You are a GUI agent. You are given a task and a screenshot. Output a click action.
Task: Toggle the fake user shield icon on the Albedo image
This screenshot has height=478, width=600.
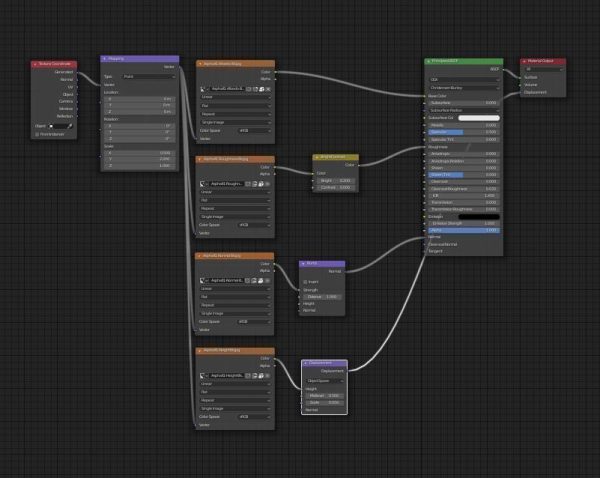point(249,89)
